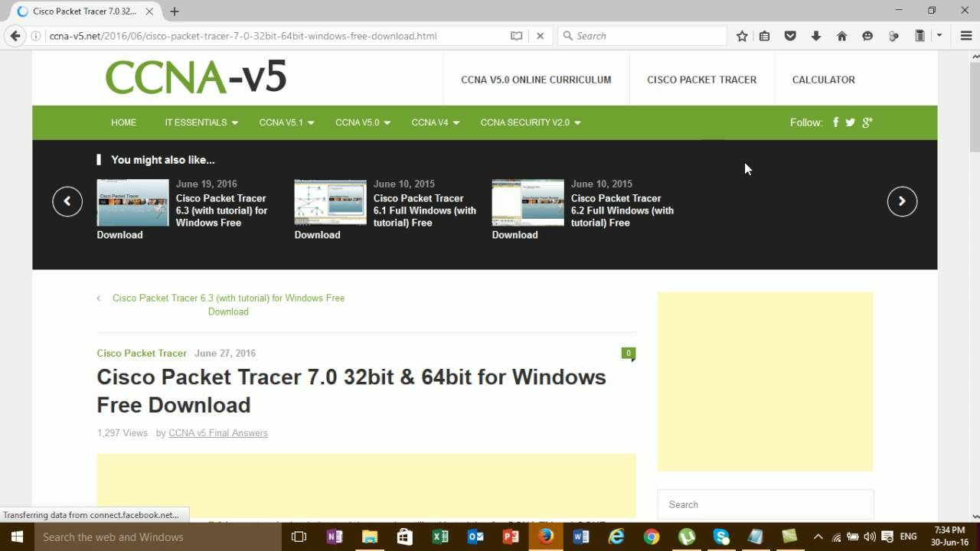The image size is (980, 551).
Task: Bookmark this page with the star icon
Action: [742, 36]
